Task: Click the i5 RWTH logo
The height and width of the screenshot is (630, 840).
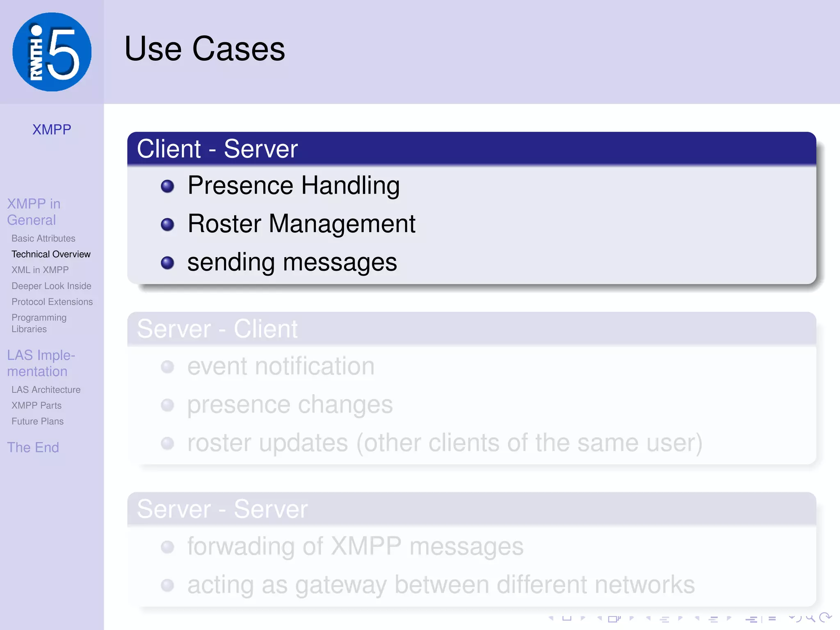Action: pos(52,52)
